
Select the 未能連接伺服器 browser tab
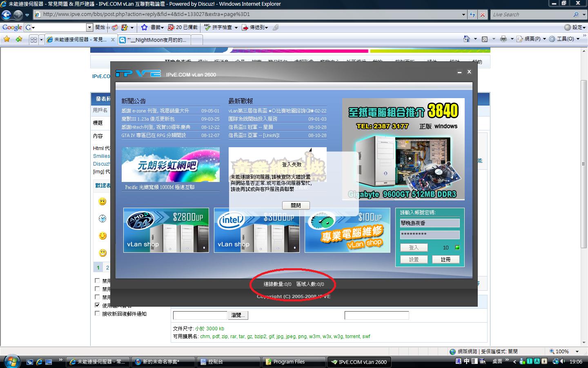80,40
